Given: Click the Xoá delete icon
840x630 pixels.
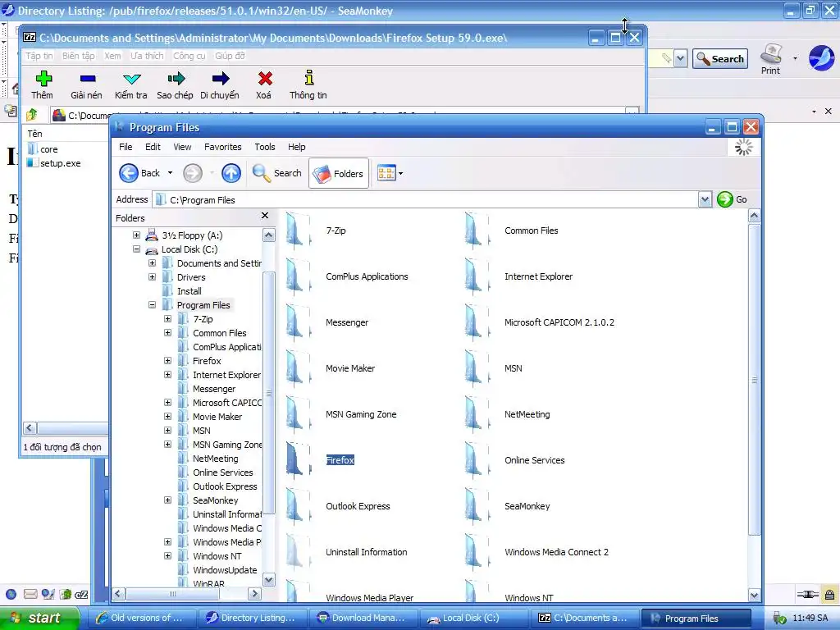Looking at the screenshot, I should pyautogui.click(x=265, y=79).
